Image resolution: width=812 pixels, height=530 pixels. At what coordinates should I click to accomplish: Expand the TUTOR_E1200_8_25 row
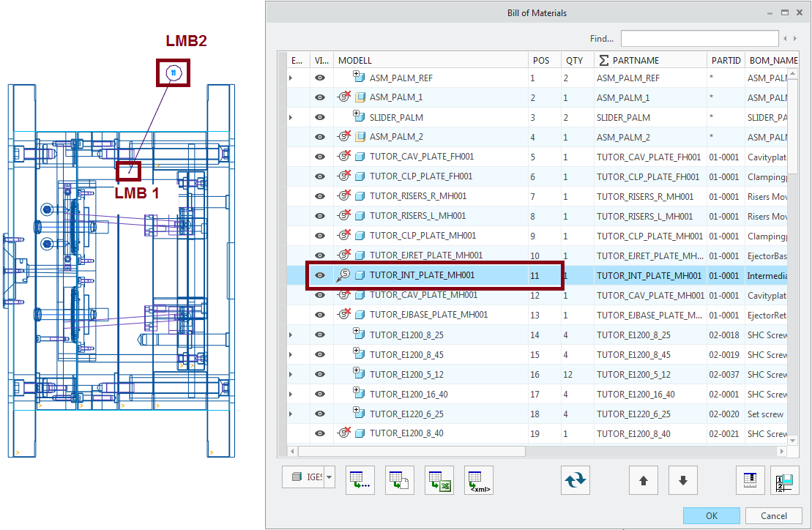tap(291, 335)
